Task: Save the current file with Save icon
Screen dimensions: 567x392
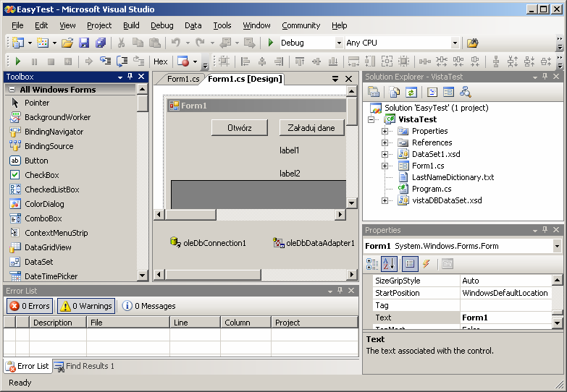Action: point(84,43)
